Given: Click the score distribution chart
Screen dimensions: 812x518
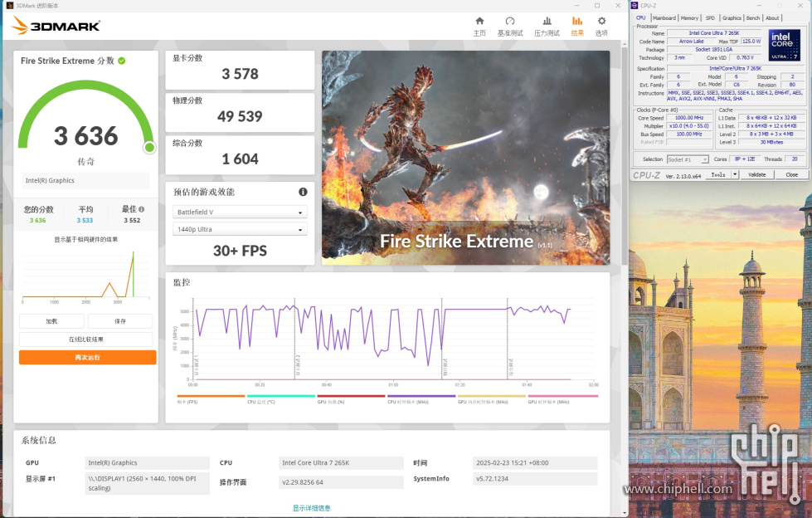Looking at the screenshot, I should point(86,275).
